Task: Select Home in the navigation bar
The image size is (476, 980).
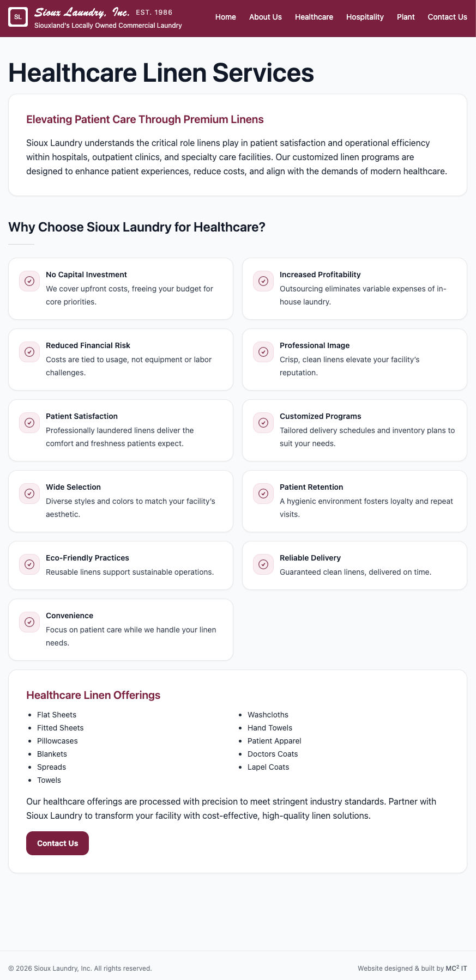Action: (x=225, y=17)
